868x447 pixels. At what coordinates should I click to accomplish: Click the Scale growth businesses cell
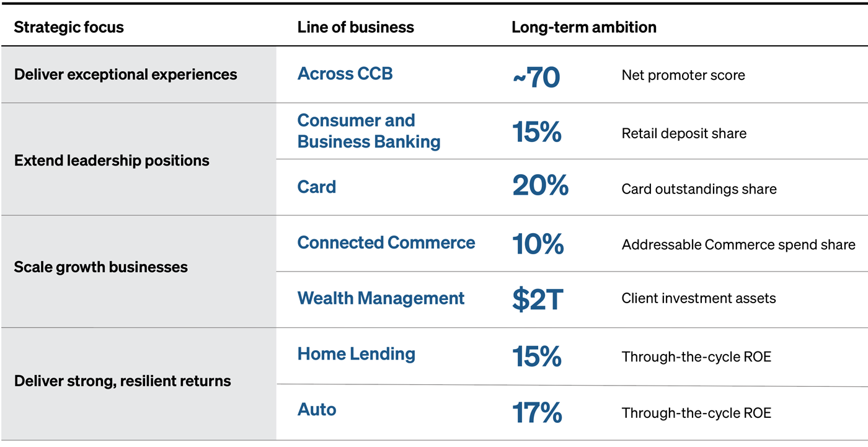[x=100, y=267]
